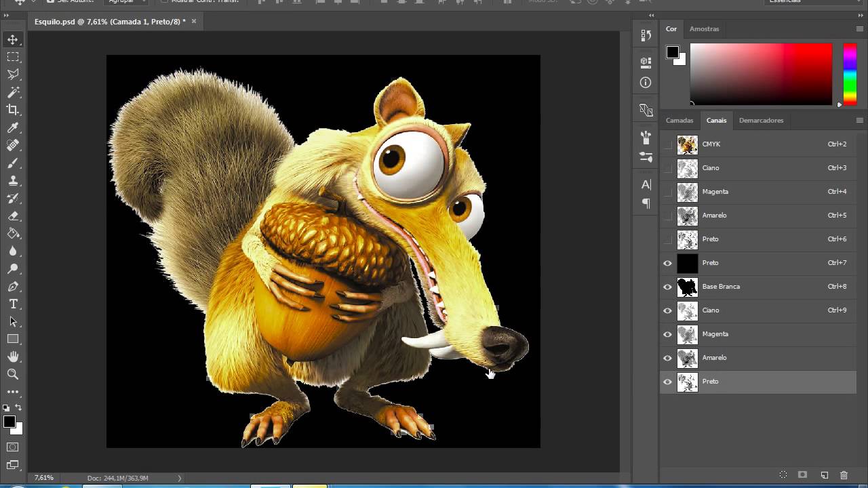The image size is (868, 488).
Task: Select the Dodge tool
Action: pos(13,268)
